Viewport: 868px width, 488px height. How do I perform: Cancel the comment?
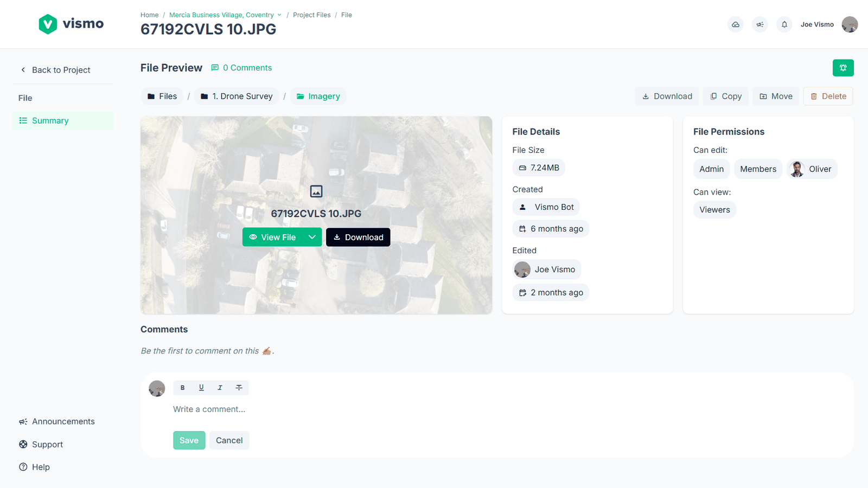(229, 440)
